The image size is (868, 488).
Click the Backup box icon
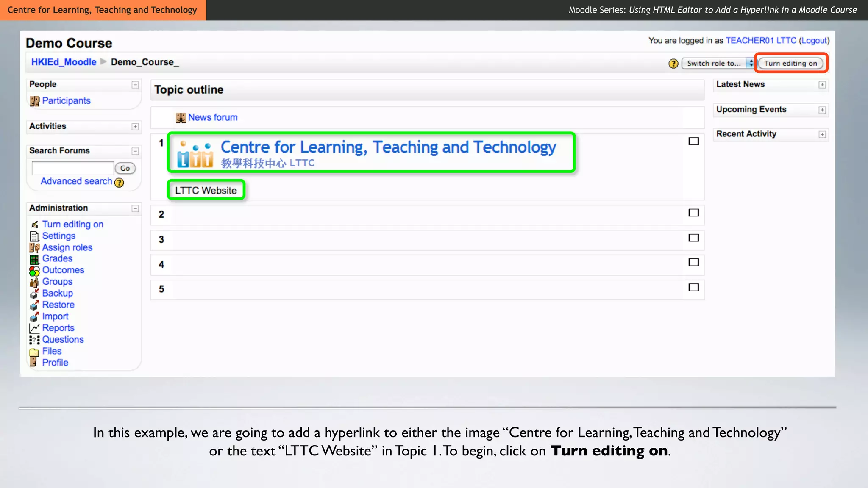pyautogui.click(x=34, y=294)
